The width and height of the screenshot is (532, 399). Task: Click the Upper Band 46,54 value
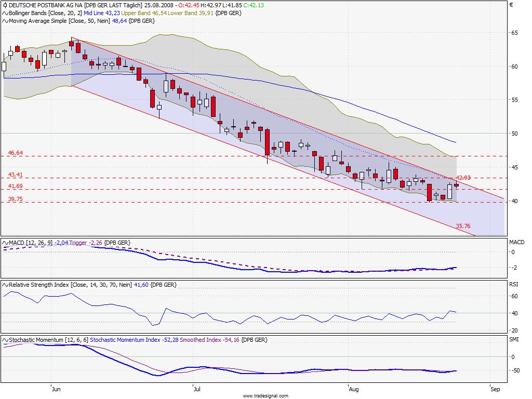(x=144, y=13)
